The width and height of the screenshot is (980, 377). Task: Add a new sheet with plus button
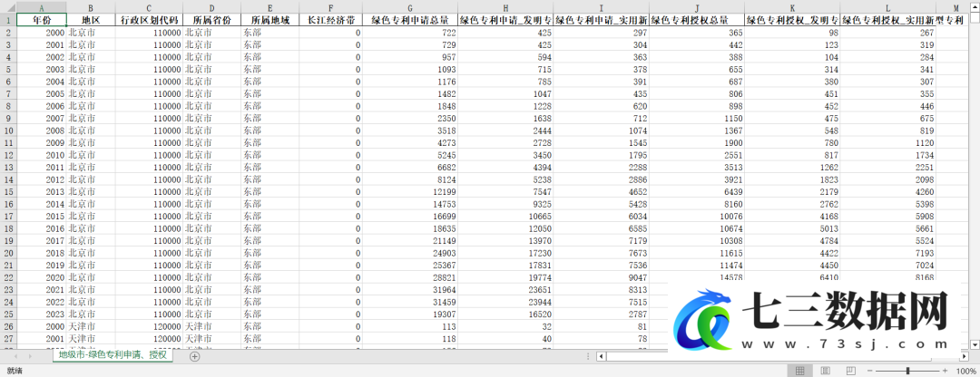[195, 356]
